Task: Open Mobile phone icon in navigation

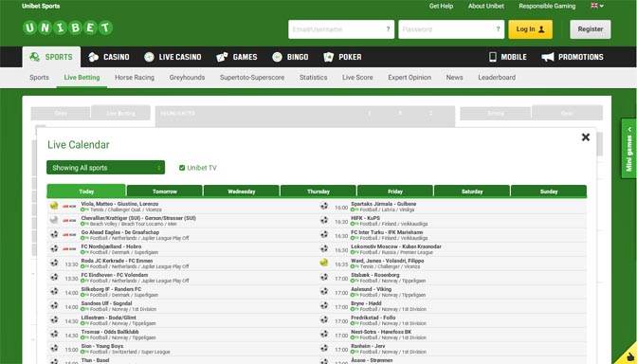Action: point(492,57)
